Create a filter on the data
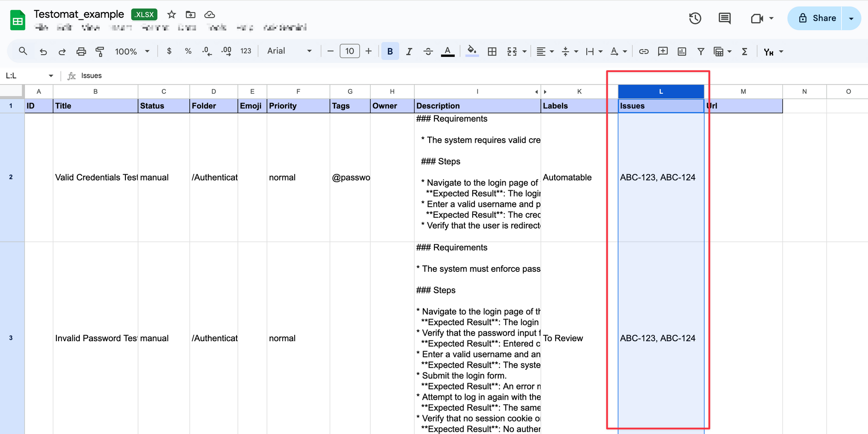The height and width of the screenshot is (434, 868). coord(700,51)
